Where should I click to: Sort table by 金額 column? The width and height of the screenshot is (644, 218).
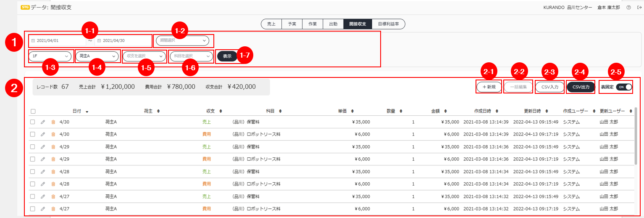pyautogui.click(x=445, y=111)
